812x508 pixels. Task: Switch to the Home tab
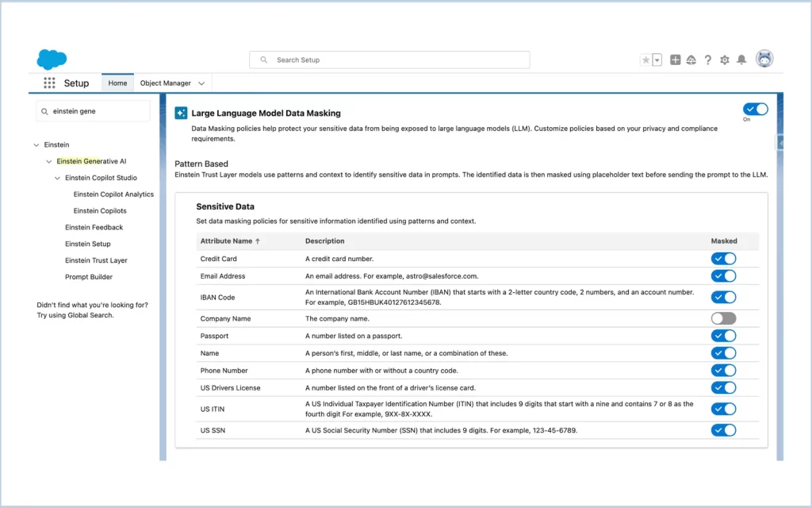pyautogui.click(x=117, y=83)
